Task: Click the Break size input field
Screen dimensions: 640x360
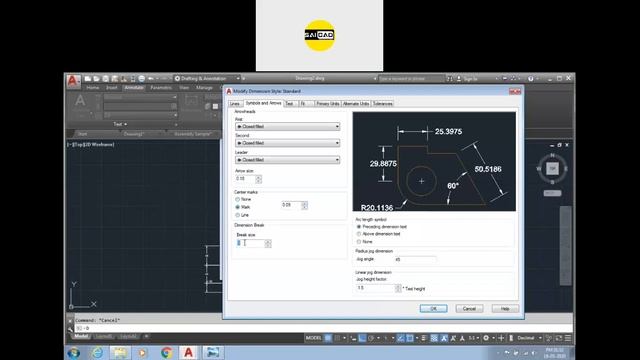Action: pos(250,243)
